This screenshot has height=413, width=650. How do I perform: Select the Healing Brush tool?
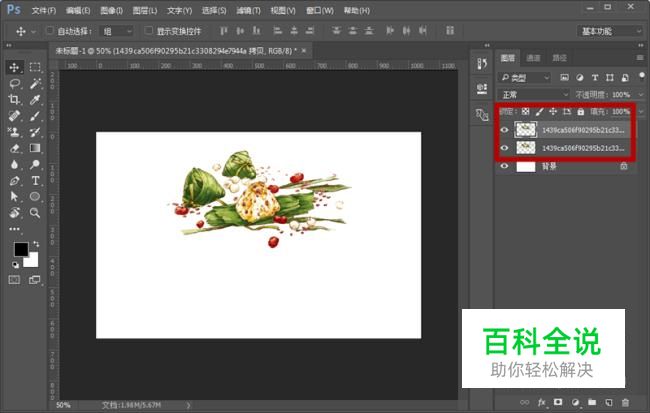14,116
